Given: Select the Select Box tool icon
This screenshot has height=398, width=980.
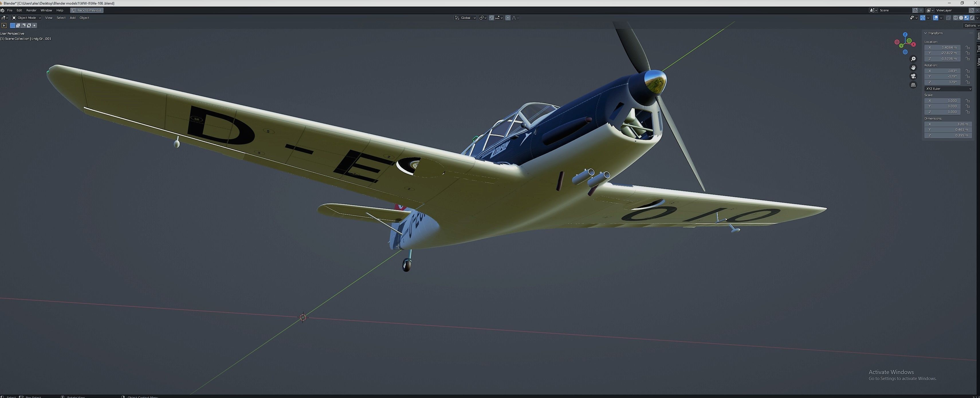Looking at the screenshot, I should [4, 25].
